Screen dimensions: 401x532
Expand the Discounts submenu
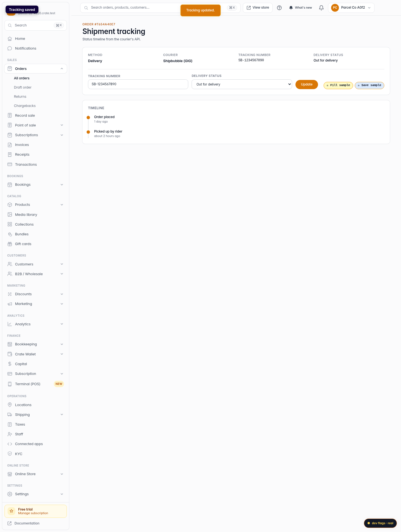pyautogui.click(x=62, y=294)
